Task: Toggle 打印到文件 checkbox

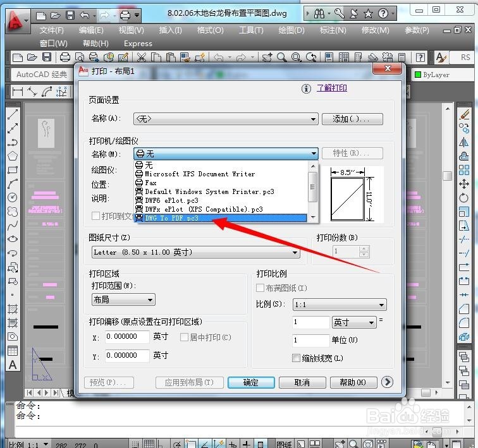Action: 95,216
